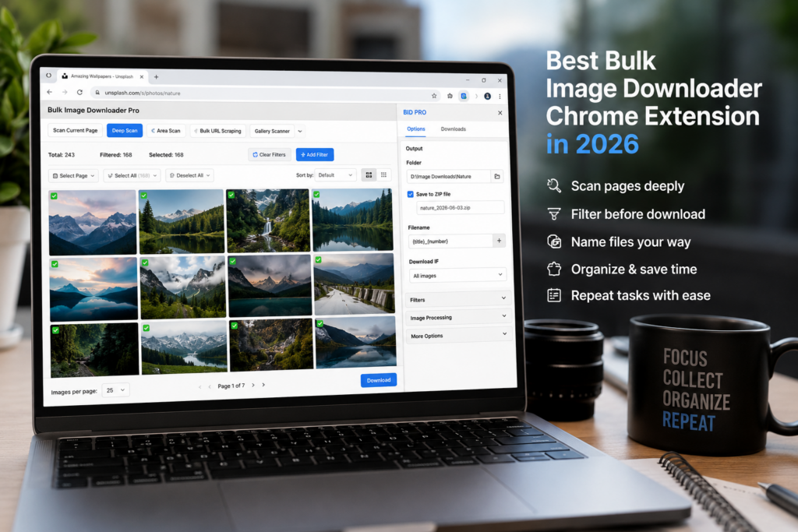Screen dimensions: 798x532
Task: Uncheck the waterfall photo's checkbox
Action: pos(231,194)
